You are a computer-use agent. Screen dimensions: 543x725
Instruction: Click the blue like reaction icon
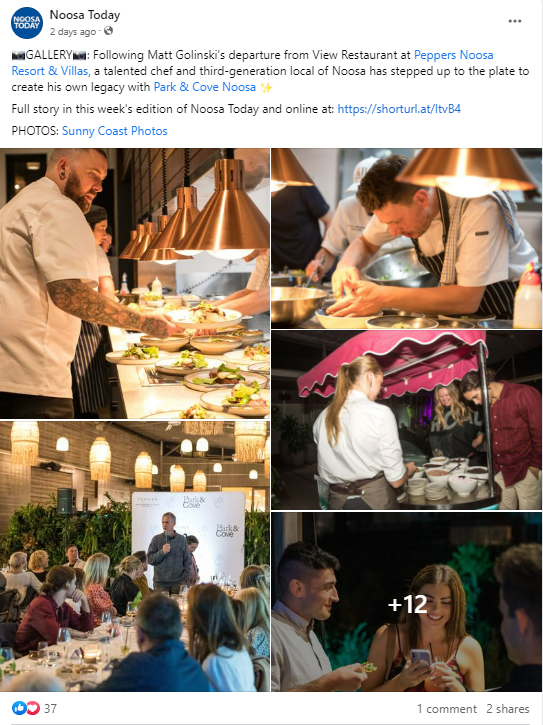pos(19,708)
